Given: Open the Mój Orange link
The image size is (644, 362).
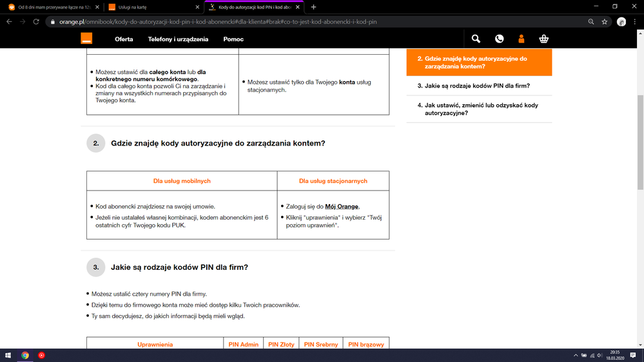Looking at the screenshot, I should coord(342,207).
